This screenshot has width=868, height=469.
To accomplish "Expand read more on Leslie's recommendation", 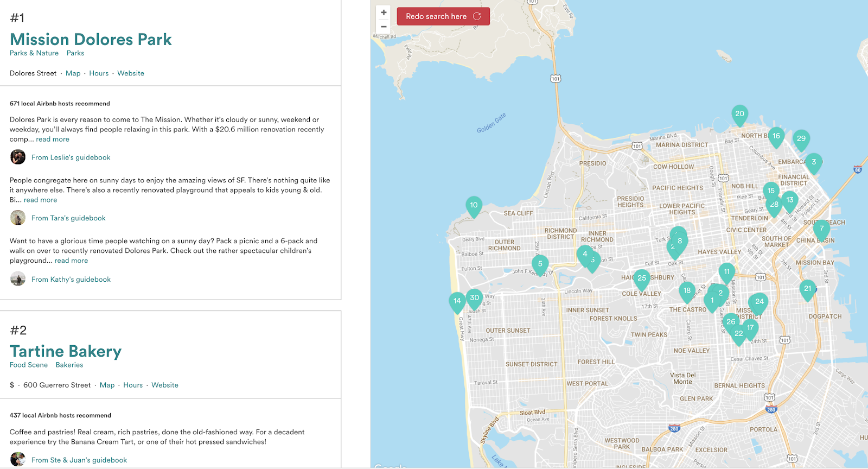I will click(53, 139).
